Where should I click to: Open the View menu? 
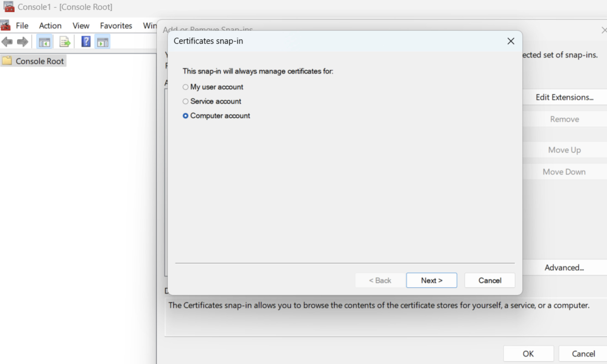tap(81, 25)
